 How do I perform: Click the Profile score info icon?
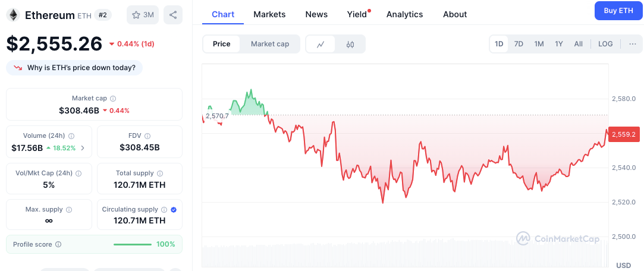58,244
